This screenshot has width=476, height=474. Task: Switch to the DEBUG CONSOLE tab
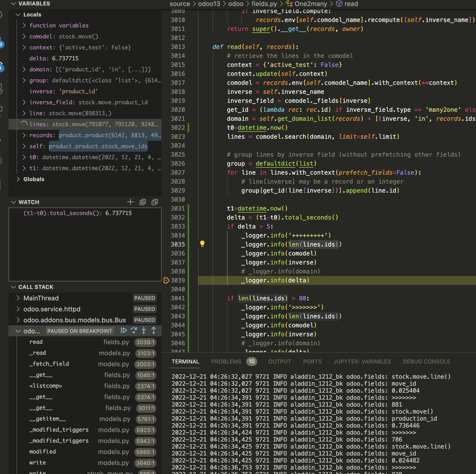point(426,361)
